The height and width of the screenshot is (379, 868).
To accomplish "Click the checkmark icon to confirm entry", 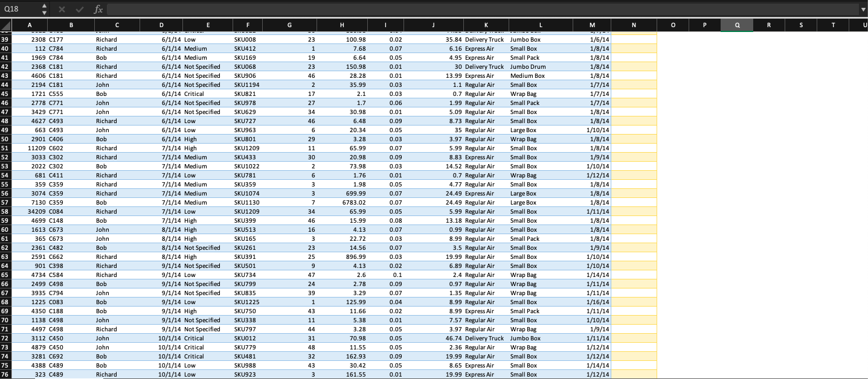I will [x=79, y=10].
